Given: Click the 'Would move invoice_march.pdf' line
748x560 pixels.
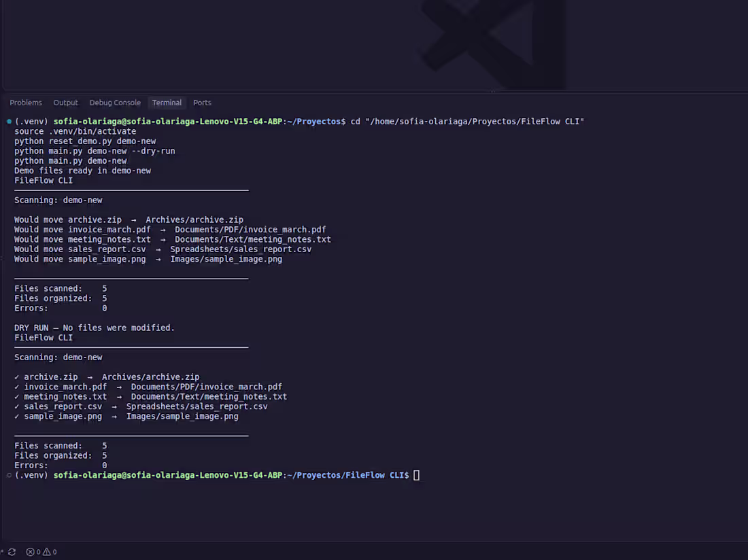Looking at the screenshot, I should [170, 230].
